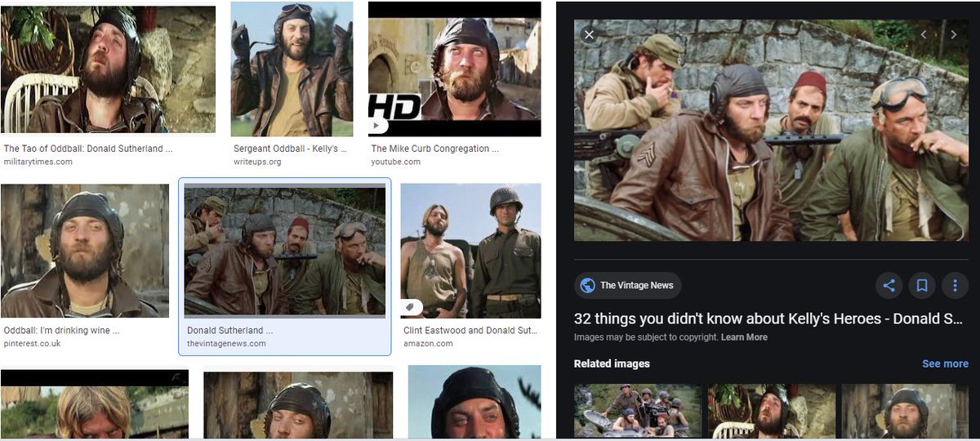Close the image preview panel

click(x=589, y=35)
